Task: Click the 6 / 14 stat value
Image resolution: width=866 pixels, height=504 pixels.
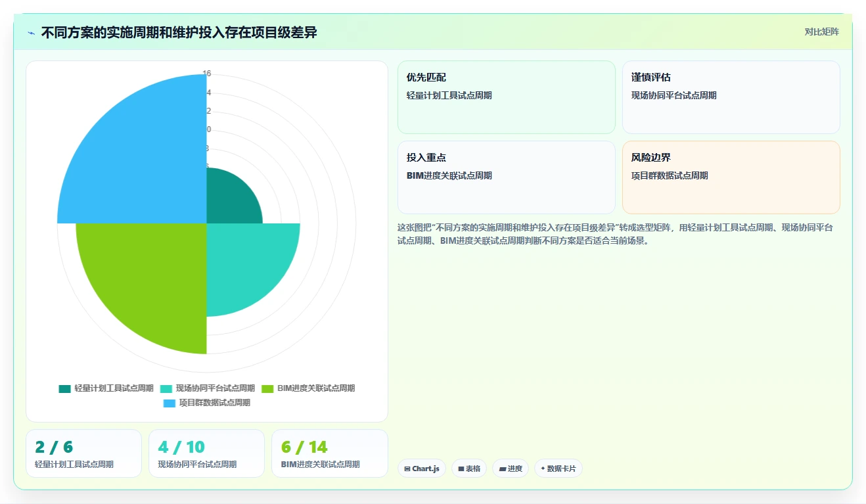Action: (x=304, y=447)
